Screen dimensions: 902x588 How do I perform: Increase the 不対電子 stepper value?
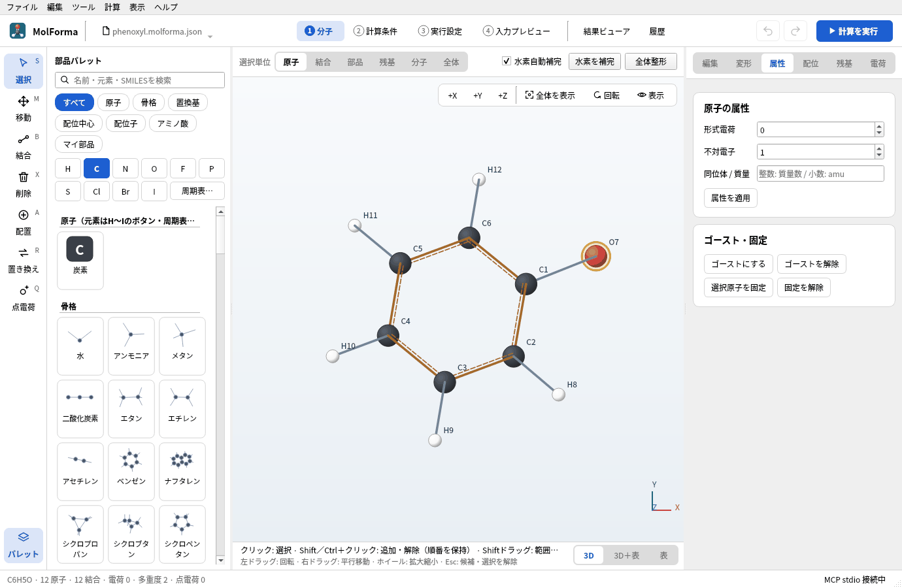click(x=879, y=148)
